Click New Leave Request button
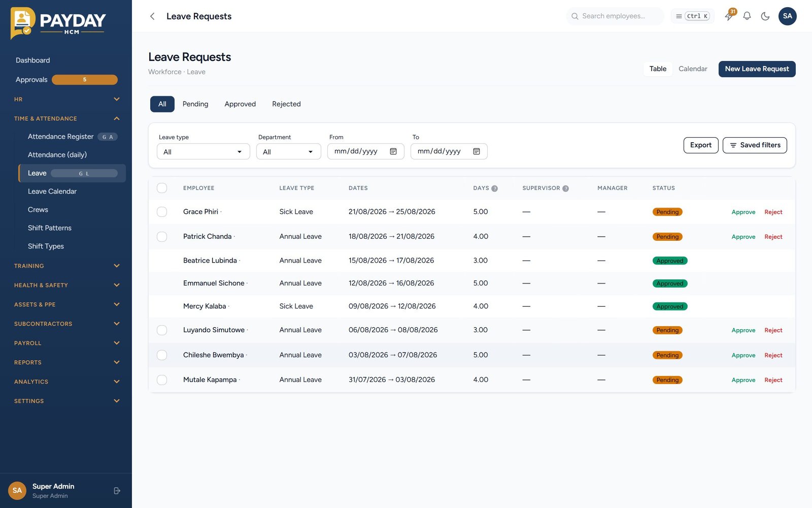Viewport: 812px width, 508px height. 757,69
